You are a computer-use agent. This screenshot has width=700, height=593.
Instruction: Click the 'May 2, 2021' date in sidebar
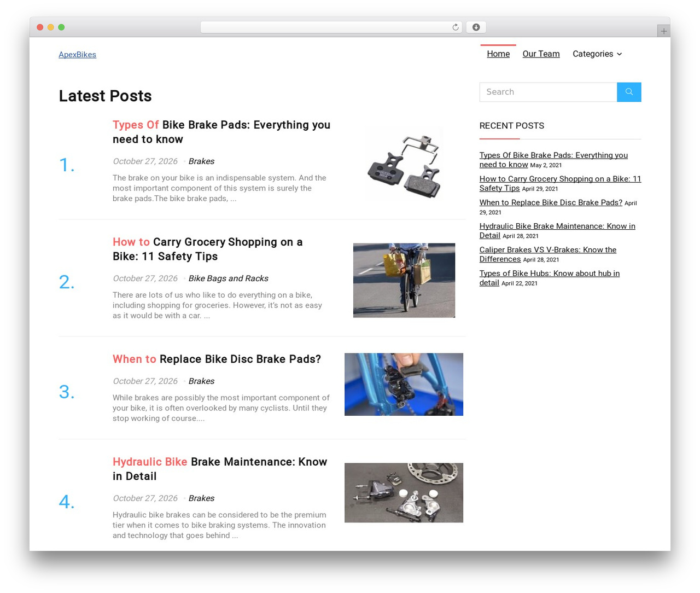tap(546, 165)
